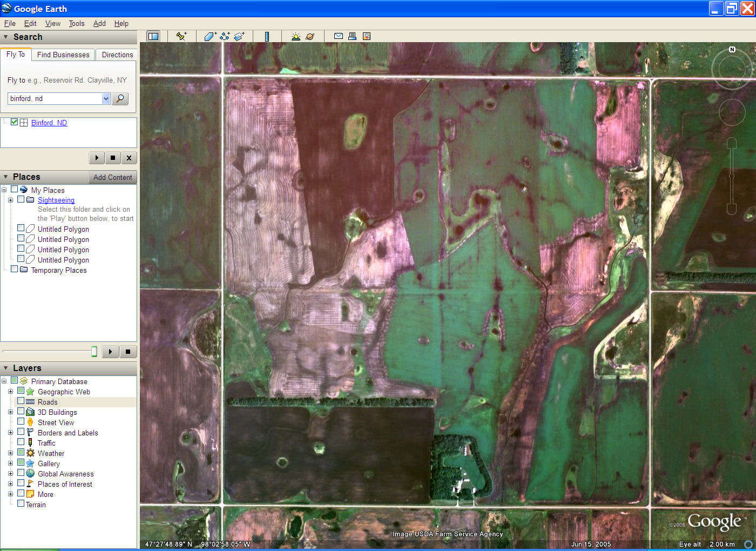Open the Tools menu
Image resolution: width=756 pixels, height=551 pixels.
pos(77,23)
